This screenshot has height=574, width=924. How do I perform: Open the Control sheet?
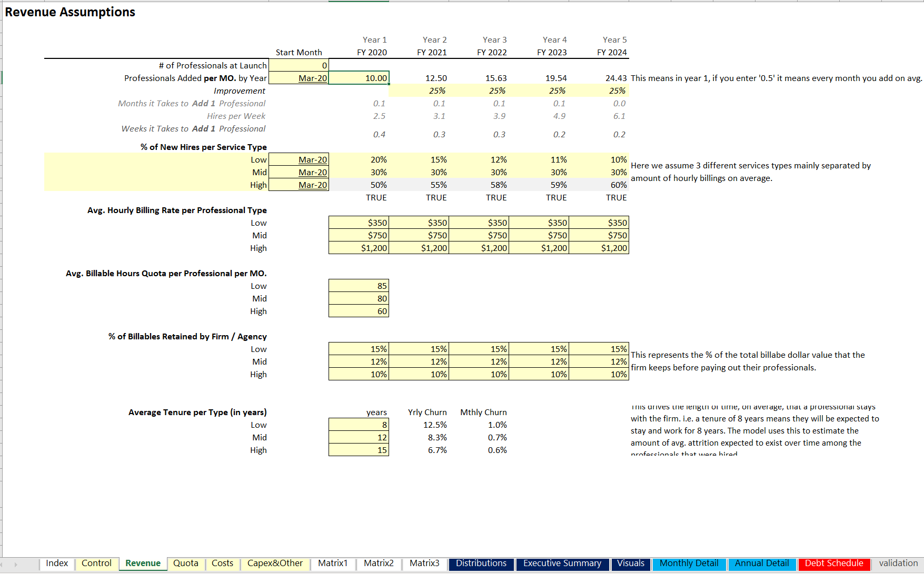[96, 563]
